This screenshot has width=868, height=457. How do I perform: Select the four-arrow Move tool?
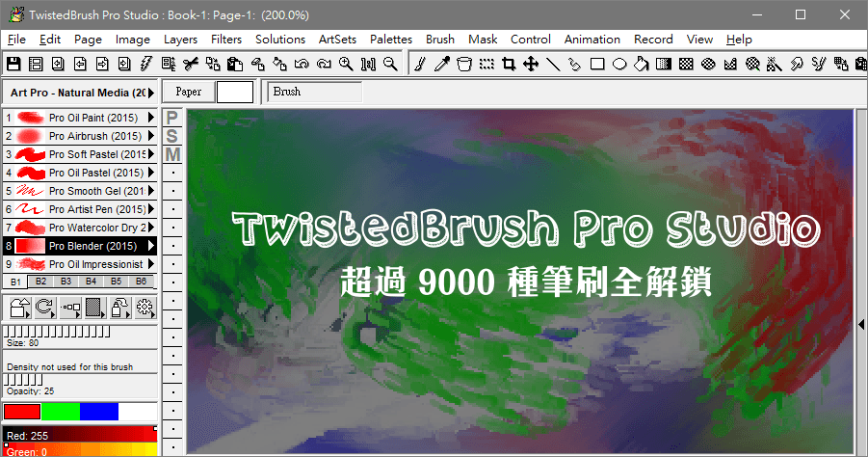point(531,64)
